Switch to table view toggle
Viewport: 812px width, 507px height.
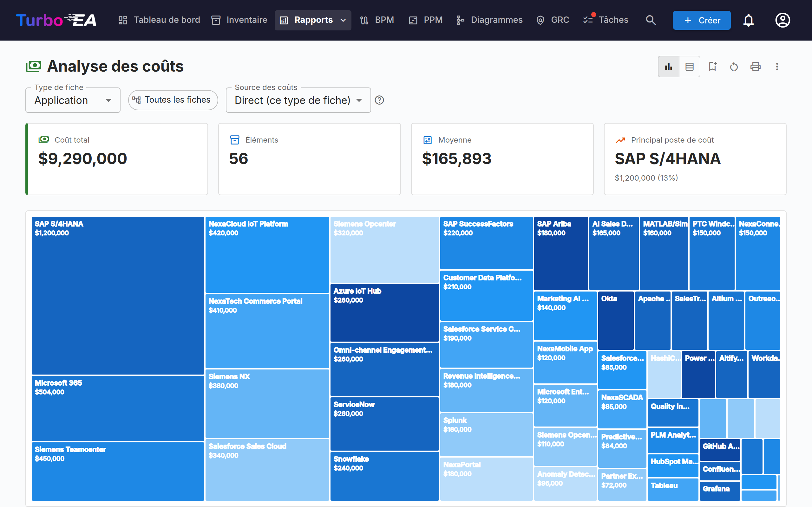(690, 67)
